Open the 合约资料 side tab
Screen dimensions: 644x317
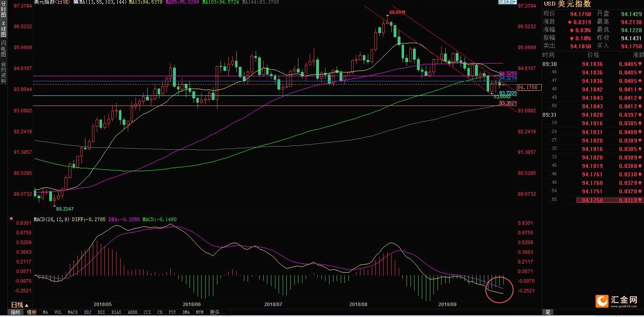[x=4, y=73]
